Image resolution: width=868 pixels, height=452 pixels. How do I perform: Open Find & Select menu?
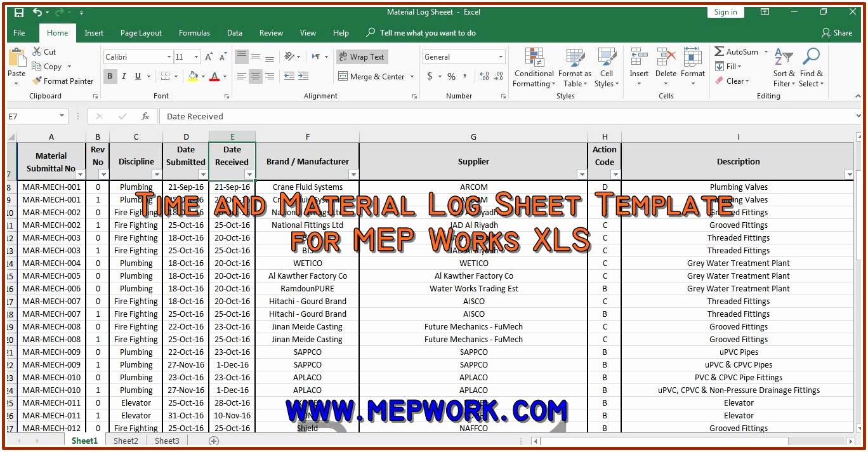(811, 67)
